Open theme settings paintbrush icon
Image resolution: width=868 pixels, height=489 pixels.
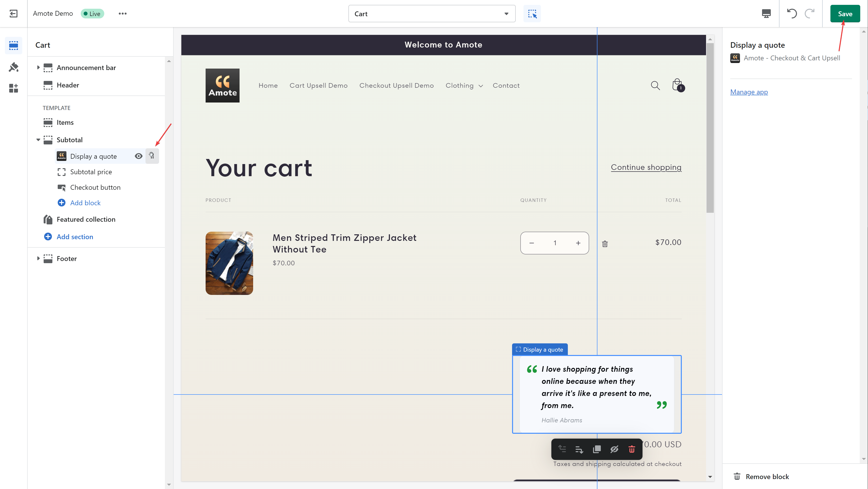14,67
